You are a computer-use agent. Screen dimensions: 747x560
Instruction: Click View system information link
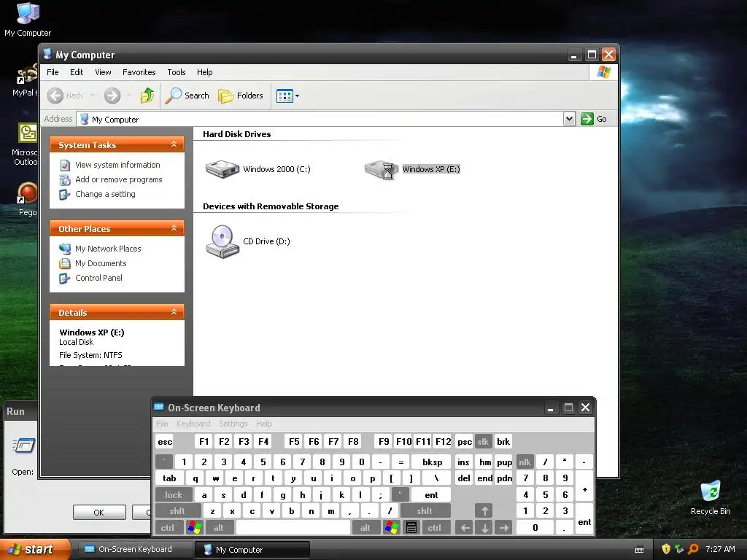click(x=117, y=165)
